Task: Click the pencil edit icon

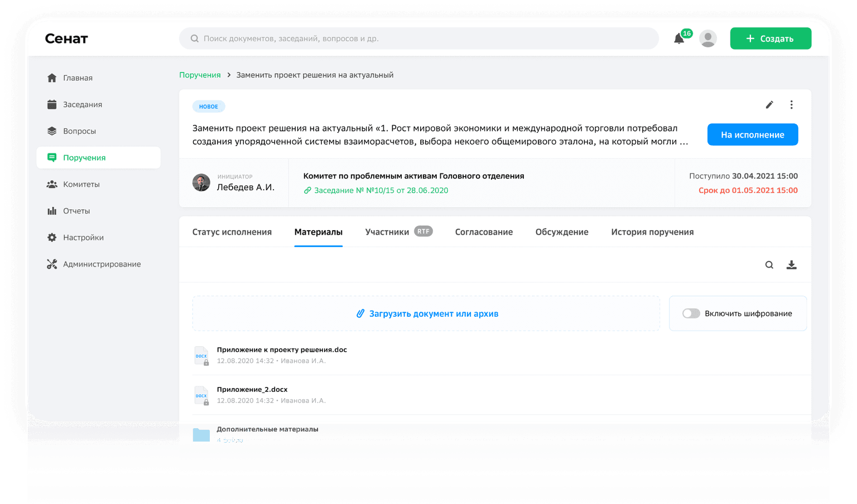Action: pos(769,105)
